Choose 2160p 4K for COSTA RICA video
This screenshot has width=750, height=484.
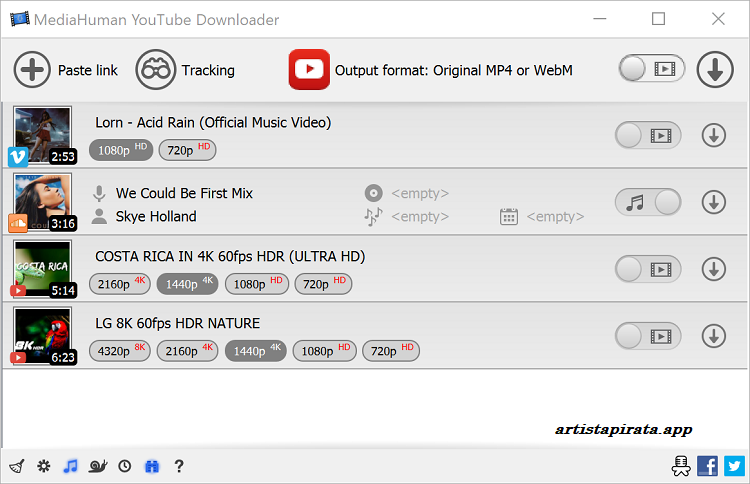(x=120, y=284)
